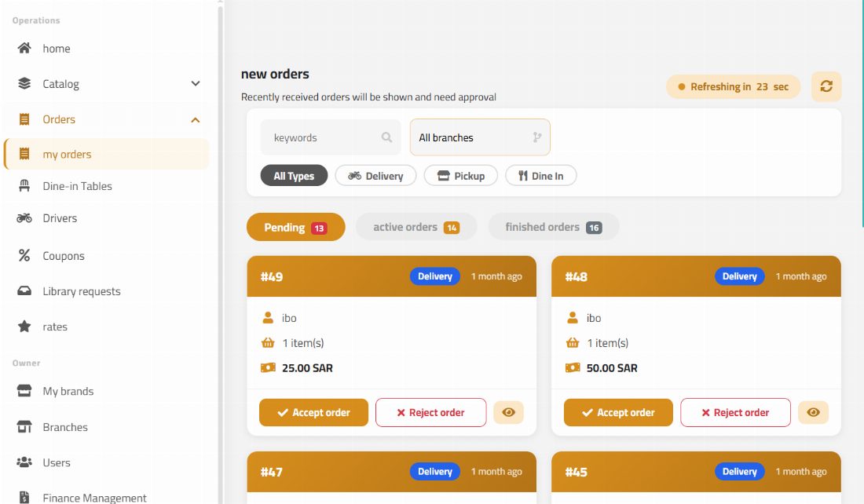Screen dimensions: 864x504
Task: Reject order #48
Action: 736,413
